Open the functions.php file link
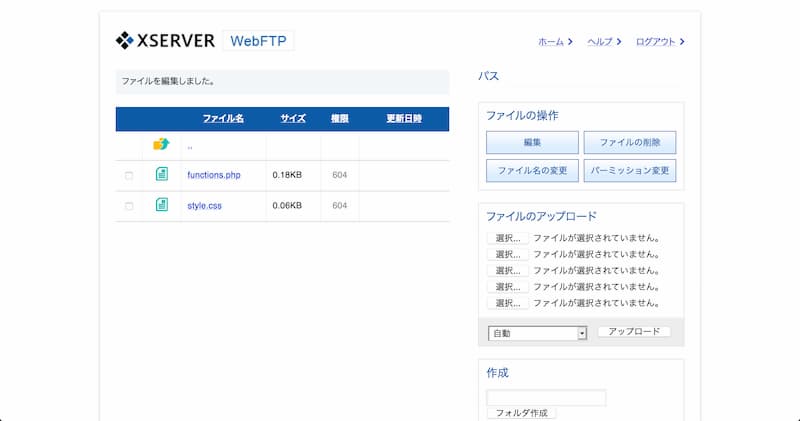The image size is (800, 421). coord(214,175)
